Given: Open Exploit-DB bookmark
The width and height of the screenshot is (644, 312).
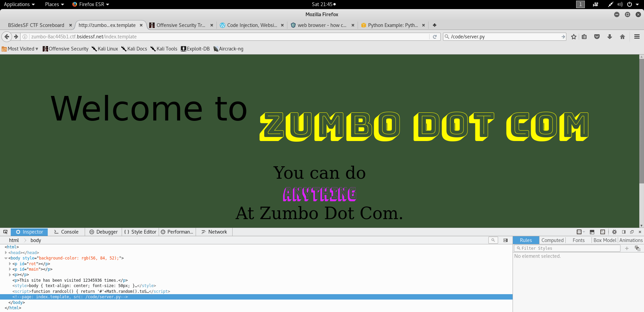Looking at the screenshot, I should coord(195,49).
